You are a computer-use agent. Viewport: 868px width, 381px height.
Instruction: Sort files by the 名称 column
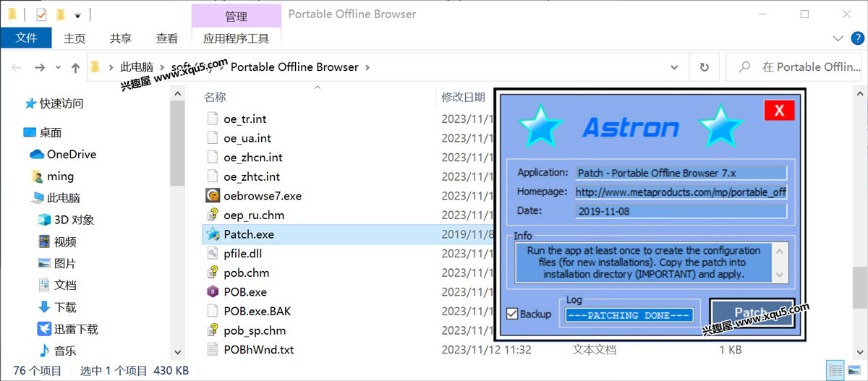pos(215,97)
